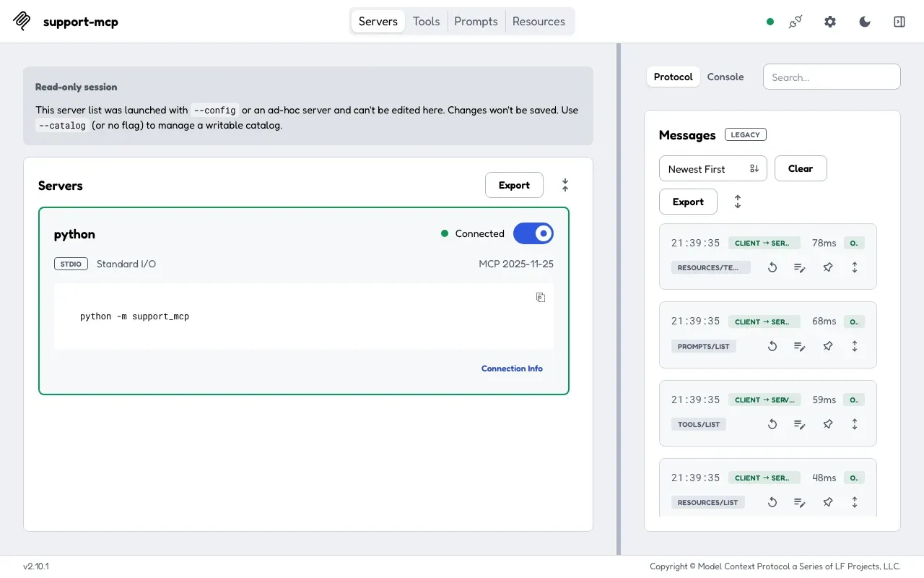The image size is (924, 578).
Task: Select the Protocol tab
Action: click(x=674, y=77)
